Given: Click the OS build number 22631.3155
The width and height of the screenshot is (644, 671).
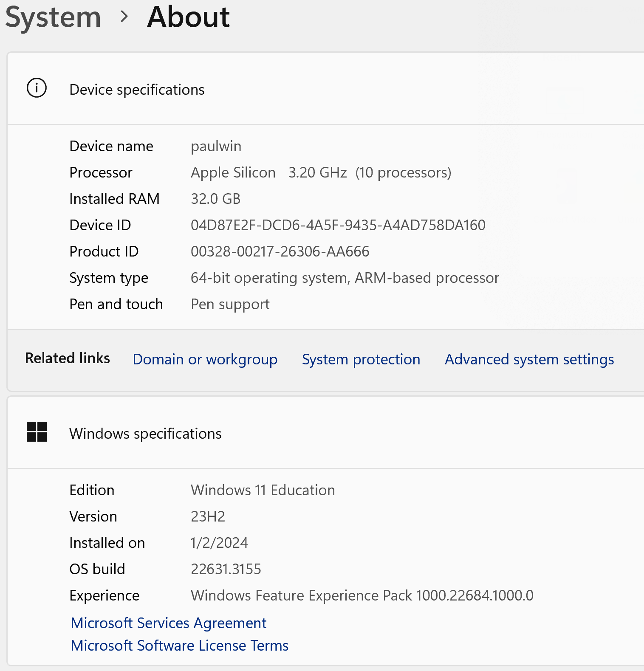Looking at the screenshot, I should coord(226,569).
